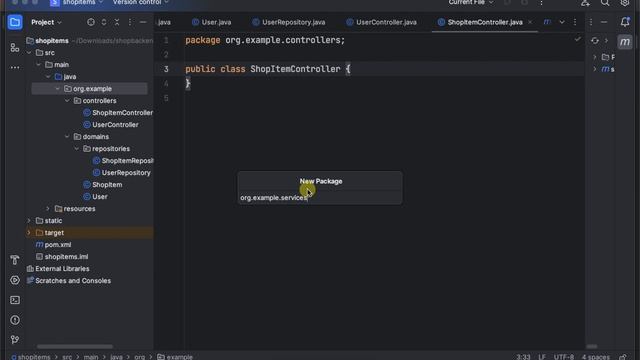Open the Services run tool window
The width and height of the screenshot is (640, 360).
point(15,280)
